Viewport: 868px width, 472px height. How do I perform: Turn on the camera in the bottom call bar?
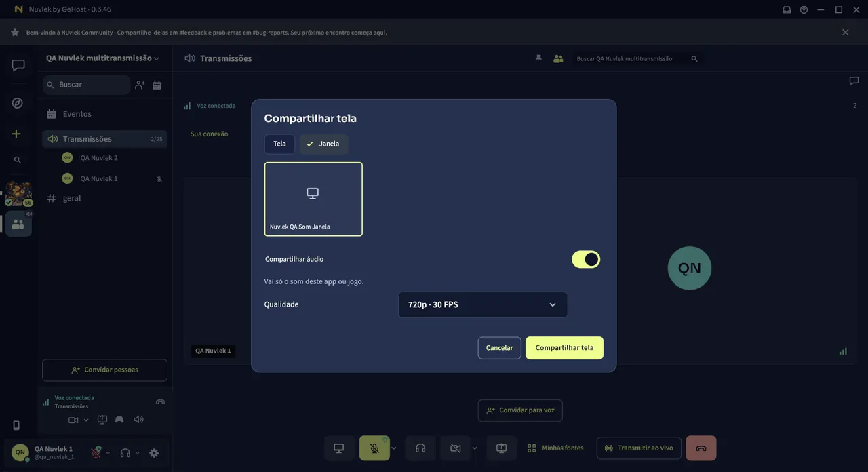(x=455, y=448)
